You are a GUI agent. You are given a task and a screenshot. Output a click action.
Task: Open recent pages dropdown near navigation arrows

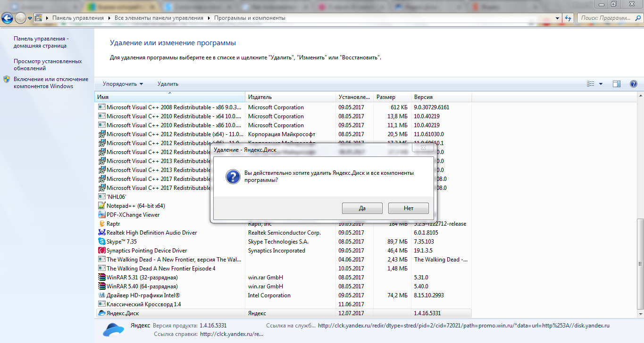(x=30, y=18)
